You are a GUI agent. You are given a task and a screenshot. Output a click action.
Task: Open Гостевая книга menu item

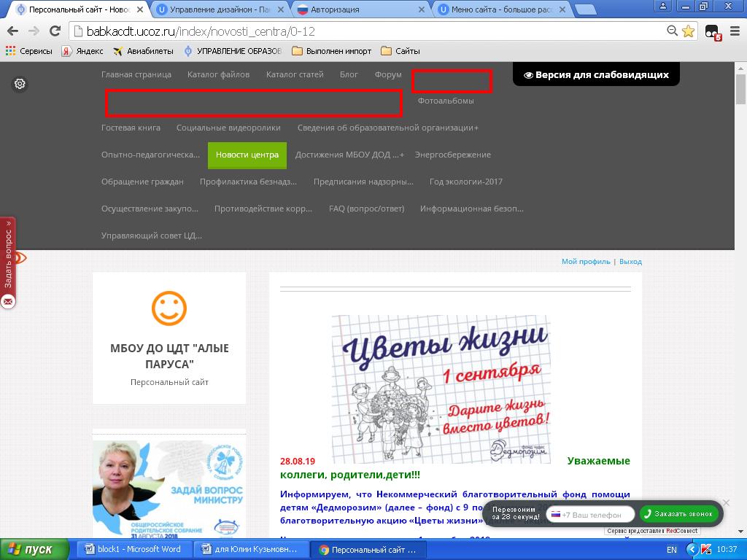131,128
